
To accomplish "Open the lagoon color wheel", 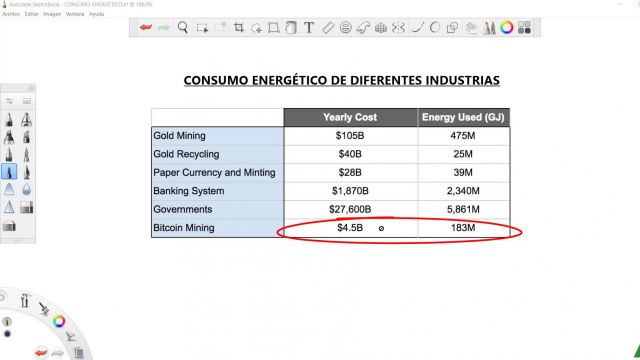I will click(59, 321).
